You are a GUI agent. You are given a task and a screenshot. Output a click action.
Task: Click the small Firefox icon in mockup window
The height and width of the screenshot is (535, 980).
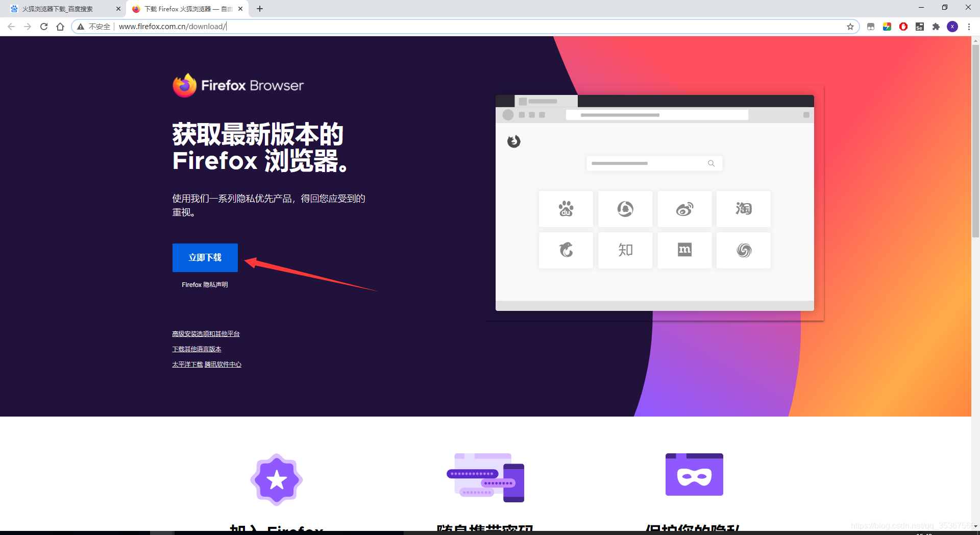pos(514,141)
